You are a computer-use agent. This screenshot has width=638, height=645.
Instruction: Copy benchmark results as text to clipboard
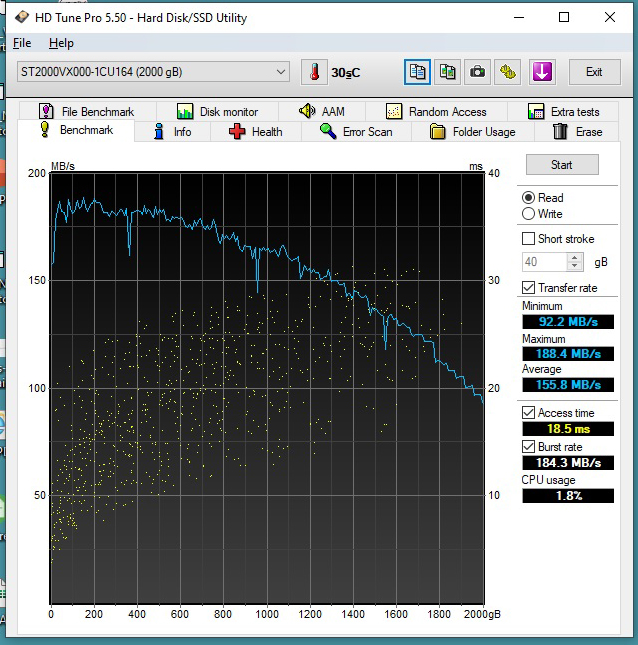(x=418, y=72)
